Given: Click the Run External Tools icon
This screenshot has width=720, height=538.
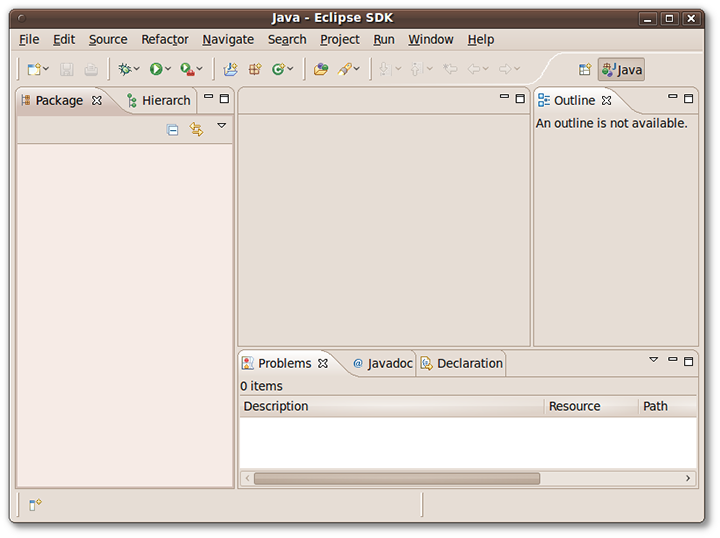Looking at the screenshot, I should pos(187,69).
